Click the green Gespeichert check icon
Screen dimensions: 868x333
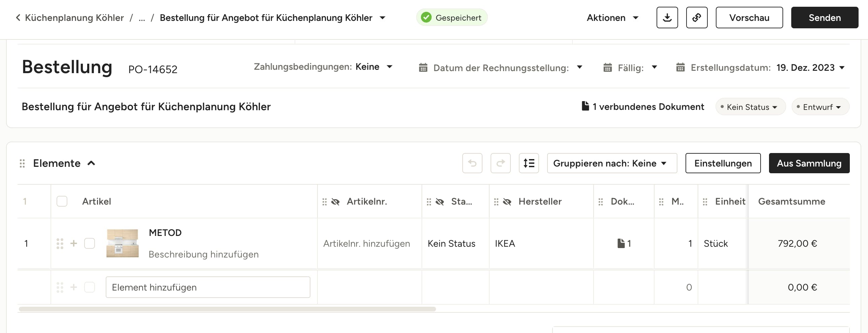click(x=426, y=18)
